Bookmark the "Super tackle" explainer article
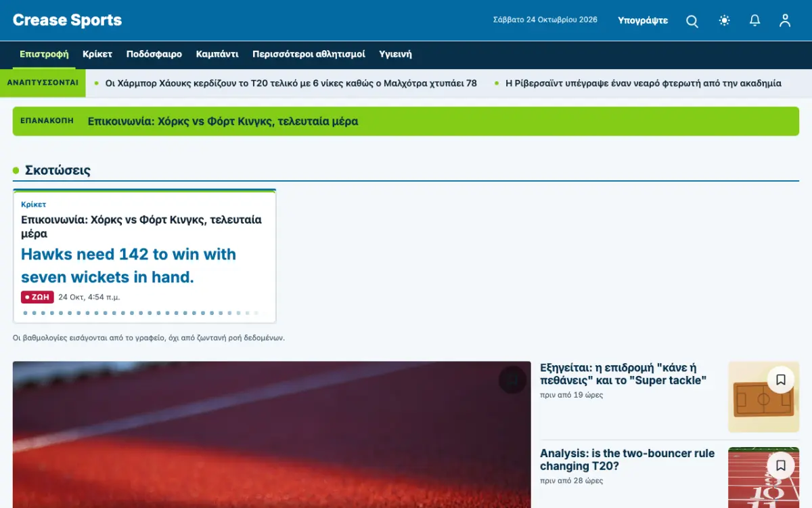 point(780,380)
